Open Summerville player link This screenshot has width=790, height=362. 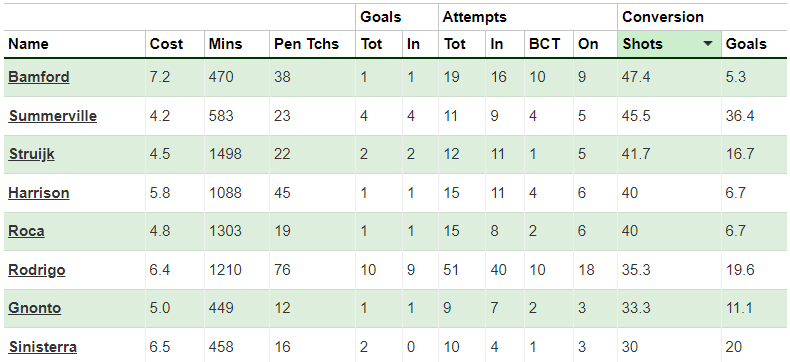53,116
